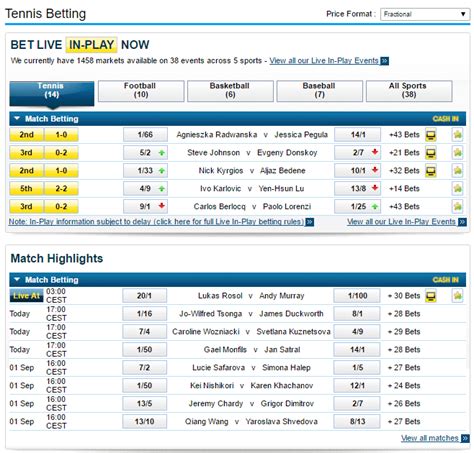
Task: Click arrow icon beside View all matches
Action: (465, 438)
